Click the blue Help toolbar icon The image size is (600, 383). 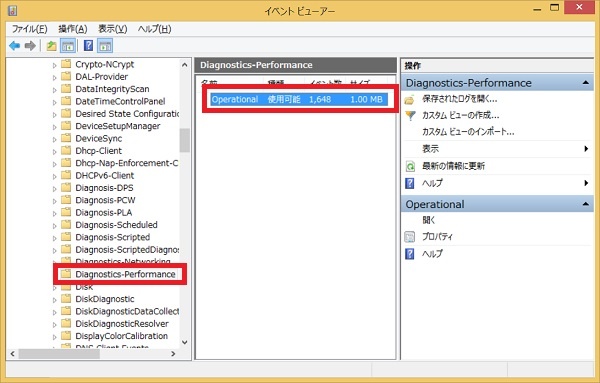click(x=88, y=46)
